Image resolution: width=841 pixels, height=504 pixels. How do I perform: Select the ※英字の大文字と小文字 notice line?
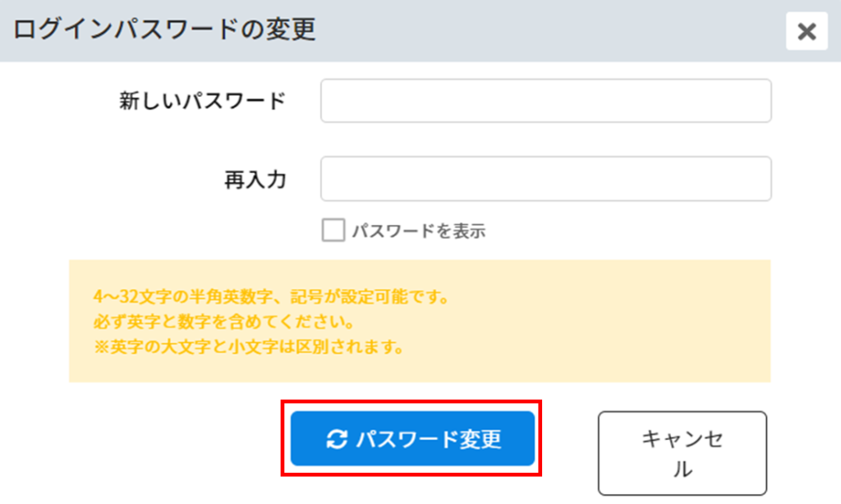click(x=250, y=347)
